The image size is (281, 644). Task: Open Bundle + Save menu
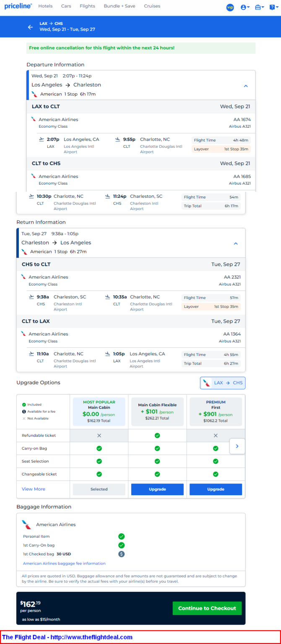coord(120,6)
